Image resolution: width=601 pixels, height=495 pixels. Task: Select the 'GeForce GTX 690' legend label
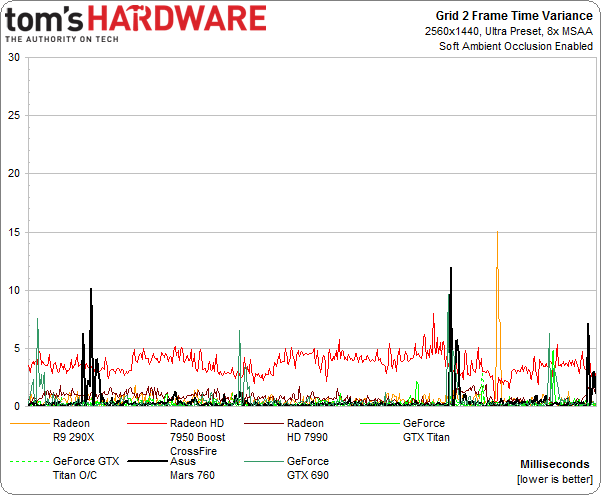click(308, 468)
